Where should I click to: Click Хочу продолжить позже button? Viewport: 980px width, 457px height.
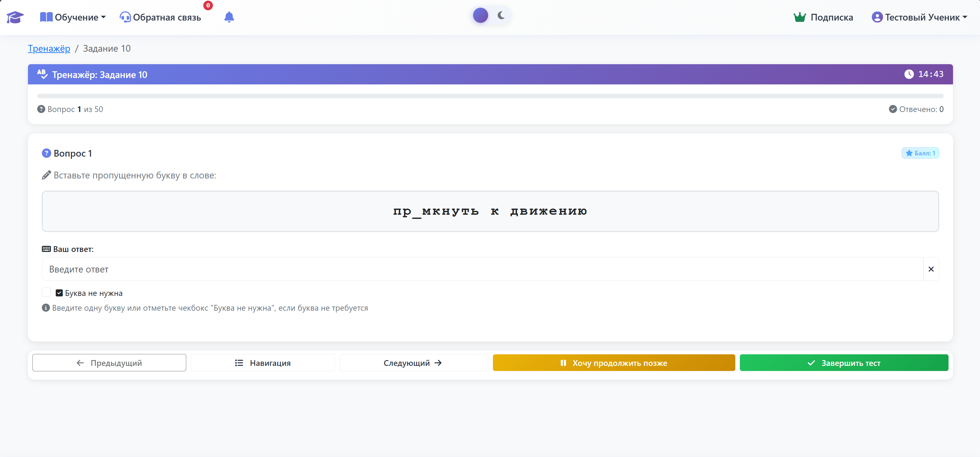pos(614,363)
